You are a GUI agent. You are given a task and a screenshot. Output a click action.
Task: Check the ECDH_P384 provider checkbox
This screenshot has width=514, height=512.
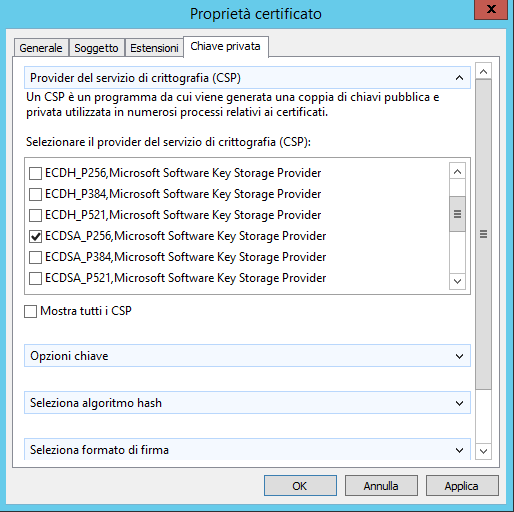click(35, 194)
